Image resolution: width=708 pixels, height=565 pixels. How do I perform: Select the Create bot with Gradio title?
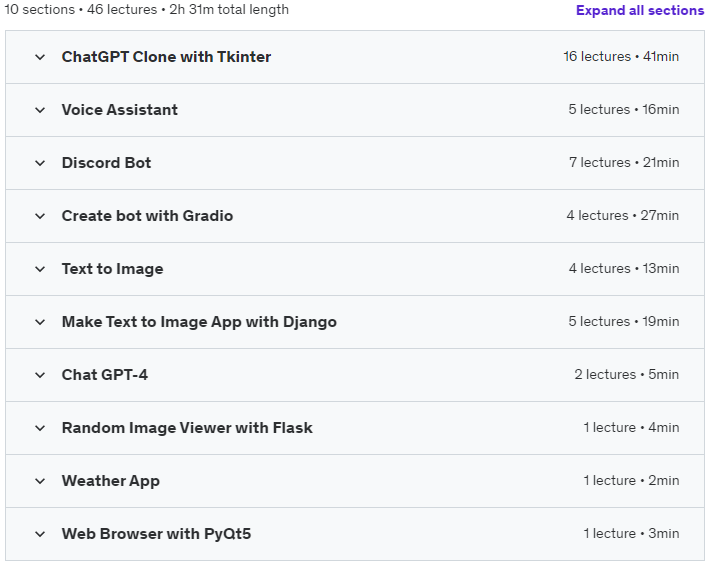(x=147, y=216)
